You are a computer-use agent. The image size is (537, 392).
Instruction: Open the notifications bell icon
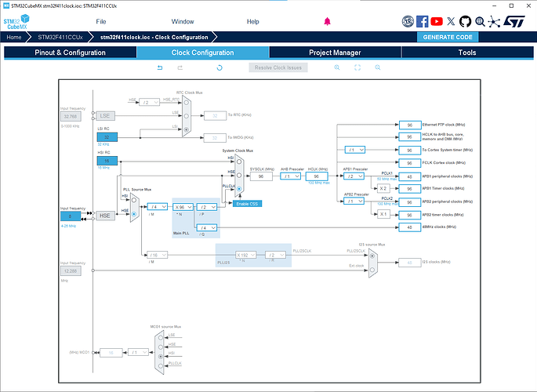pos(327,22)
